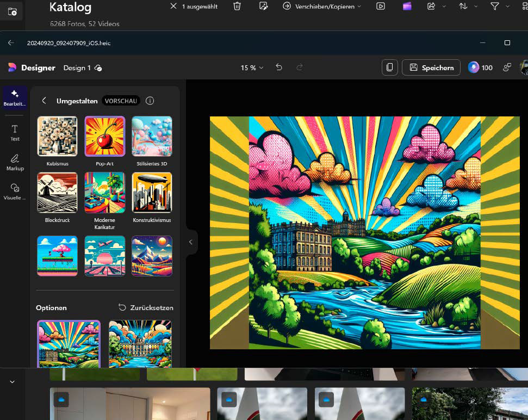Open the Text tool in sidebar
528x420 pixels.
tap(15, 132)
